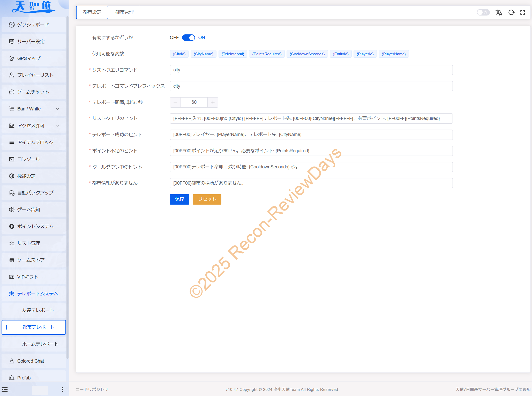Click the sidebar collapse icon at bottom
The height and width of the screenshot is (396, 532).
[5, 390]
